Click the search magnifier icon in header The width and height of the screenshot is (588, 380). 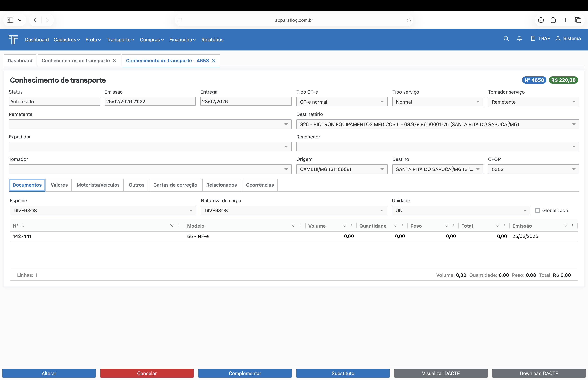point(506,38)
